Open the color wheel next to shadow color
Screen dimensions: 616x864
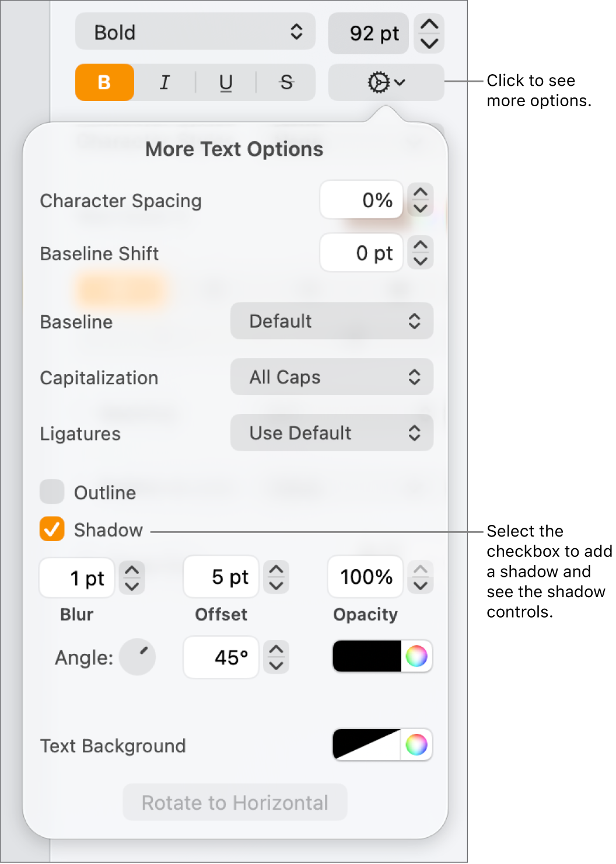pos(416,657)
